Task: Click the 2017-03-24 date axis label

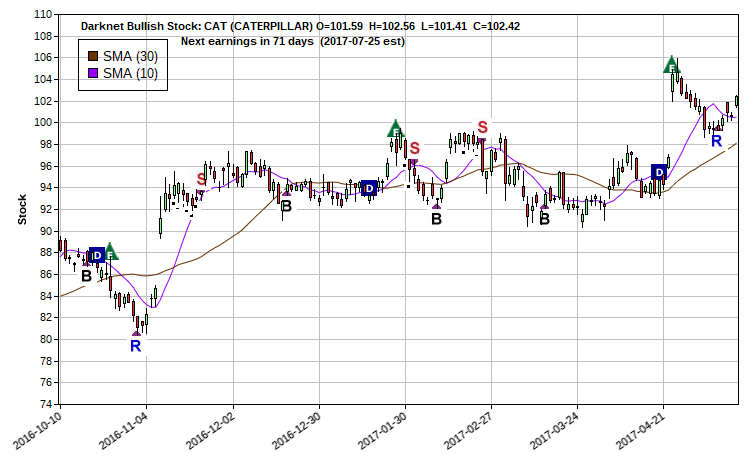Action: click(x=554, y=431)
